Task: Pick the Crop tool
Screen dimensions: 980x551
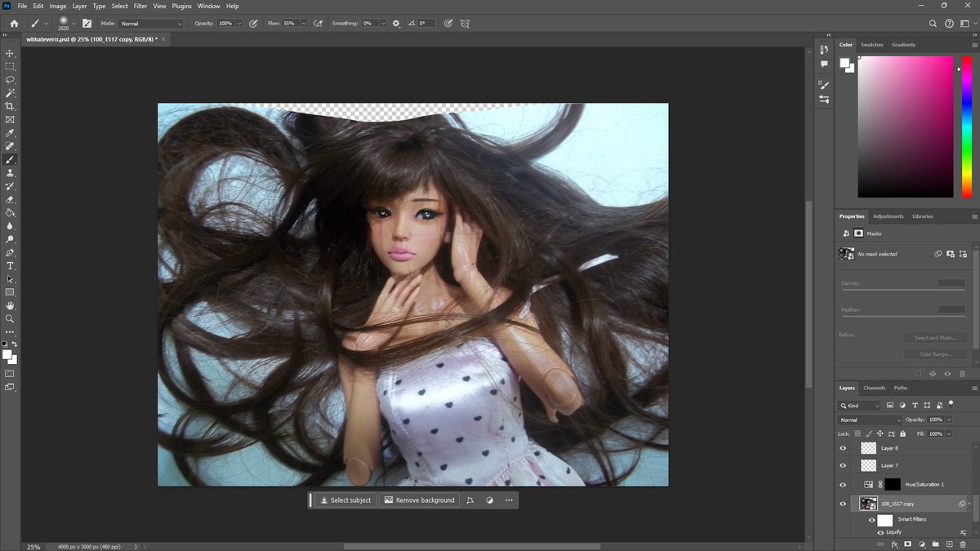Action: [10, 106]
